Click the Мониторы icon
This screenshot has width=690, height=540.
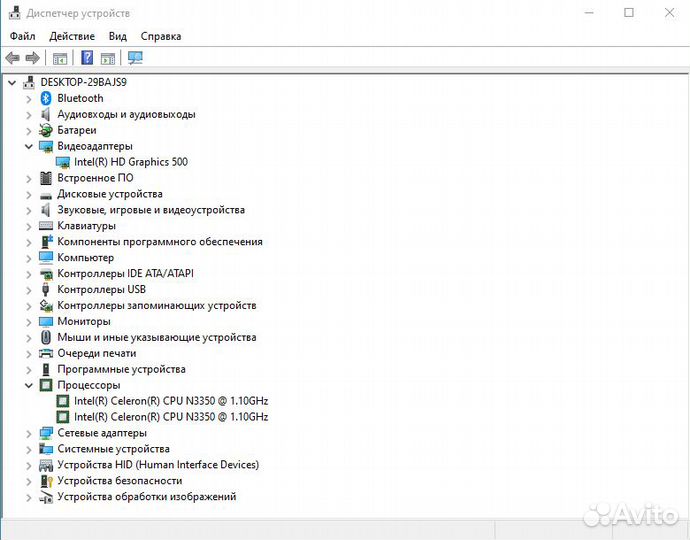pyautogui.click(x=46, y=322)
